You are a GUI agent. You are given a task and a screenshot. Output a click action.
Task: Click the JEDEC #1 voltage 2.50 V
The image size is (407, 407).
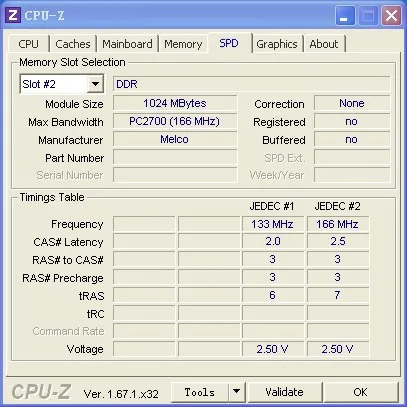click(x=273, y=349)
